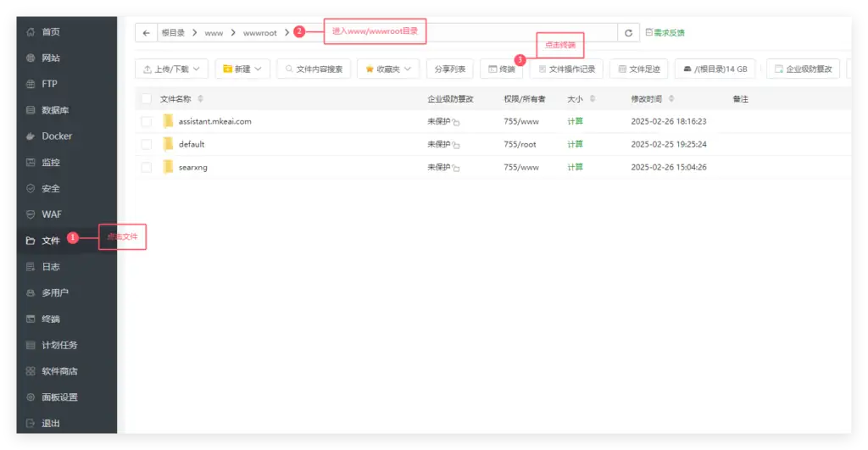868x450 pixels.
Task: Expand the chevron between www and wwwroot
Action: click(x=233, y=33)
